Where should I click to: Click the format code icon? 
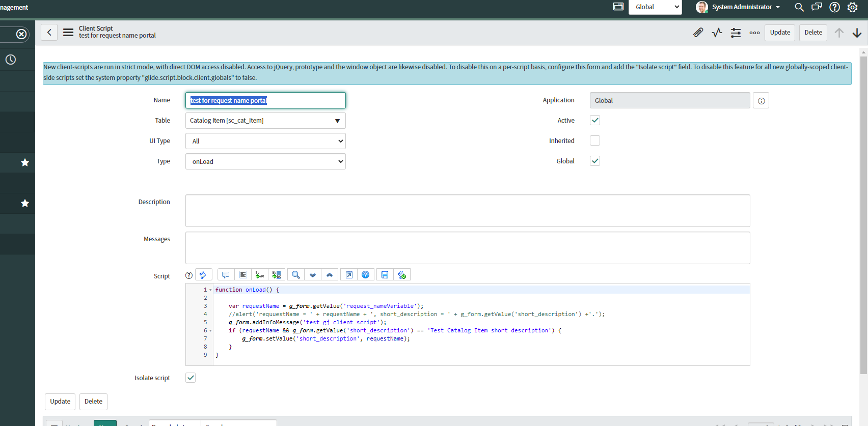click(x=243, y=275)
